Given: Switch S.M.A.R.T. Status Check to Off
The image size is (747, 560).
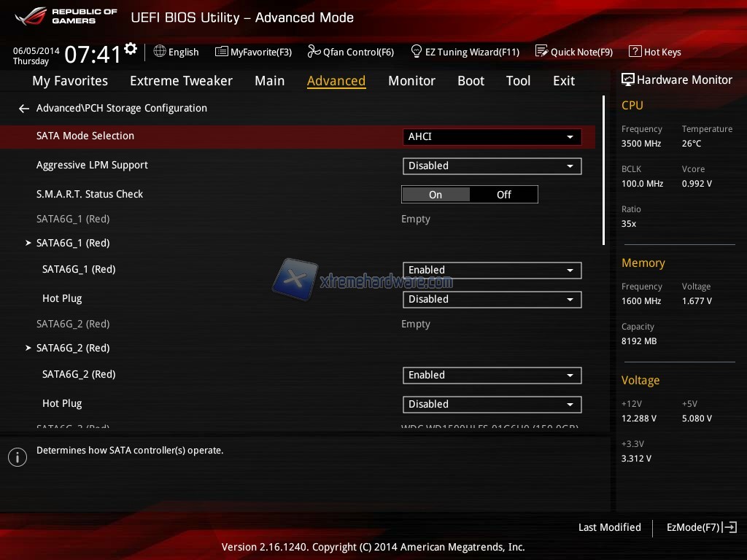Looking at the screenshot, I should 504,195.
